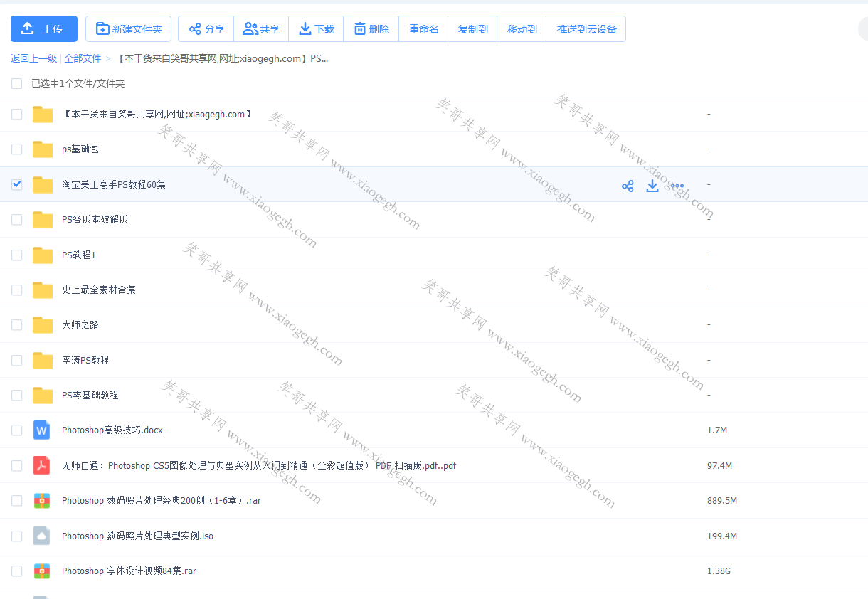The width and height of the screenshot is (868, 599).
Task: Check the box for 李涛PS教程 folder
Action: pos(17,360)
